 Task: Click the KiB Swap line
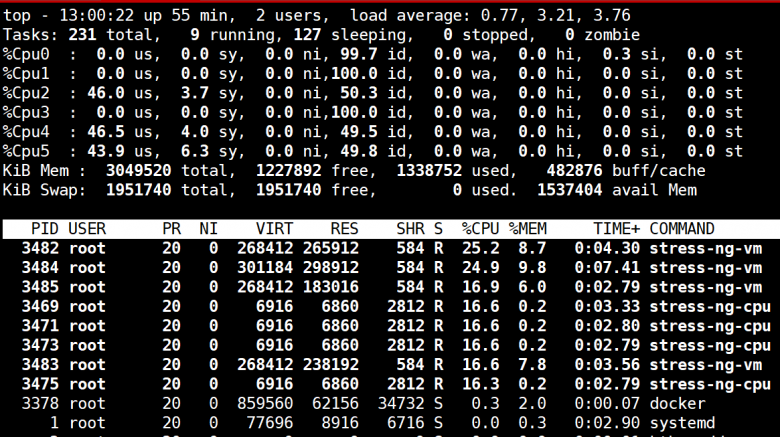click(x=350, y=190)
